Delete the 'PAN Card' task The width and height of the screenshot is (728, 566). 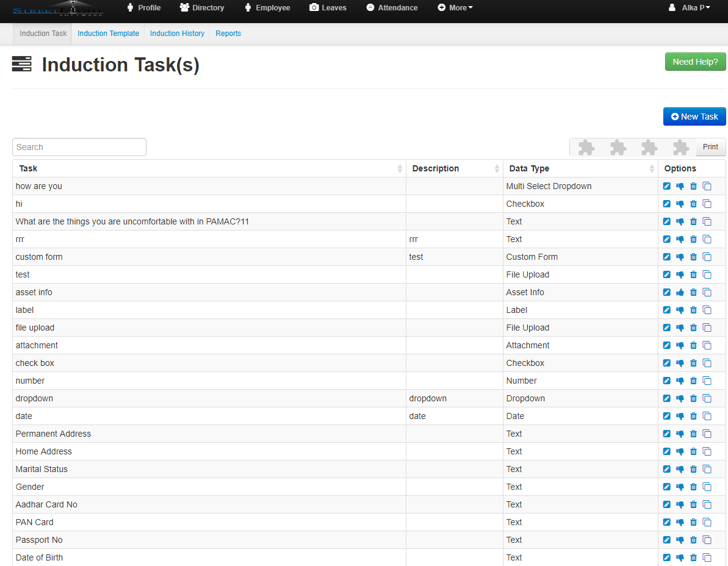tap(693, 522)
